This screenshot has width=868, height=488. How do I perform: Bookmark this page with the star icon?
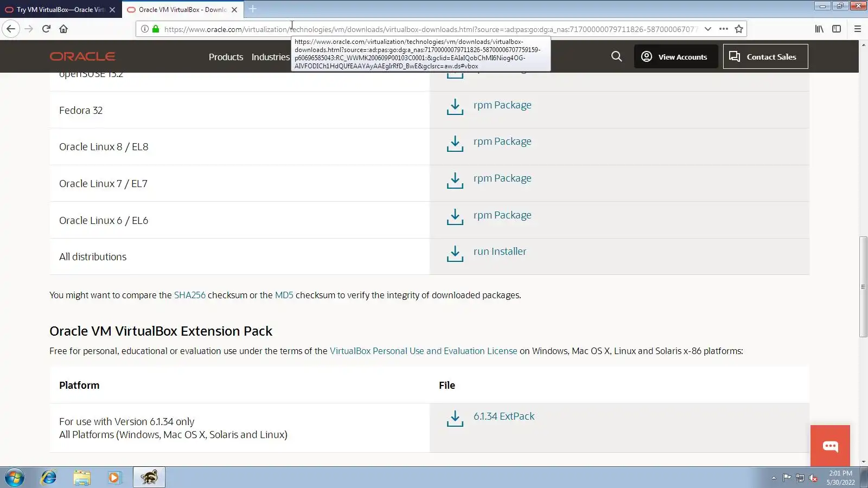(739, 29)
